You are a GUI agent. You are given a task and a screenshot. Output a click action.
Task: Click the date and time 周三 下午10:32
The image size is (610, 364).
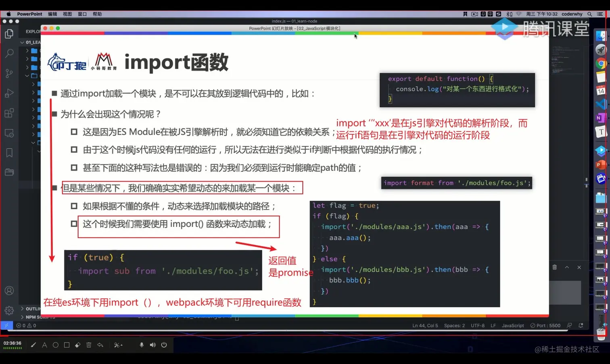click(542, 14)
